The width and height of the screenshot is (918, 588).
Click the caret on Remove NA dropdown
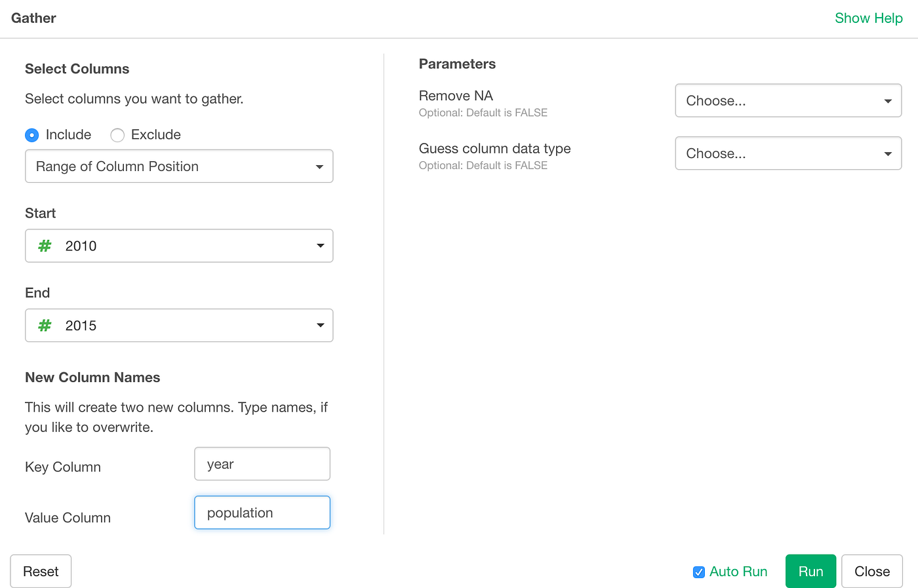[x=889, y=100]
